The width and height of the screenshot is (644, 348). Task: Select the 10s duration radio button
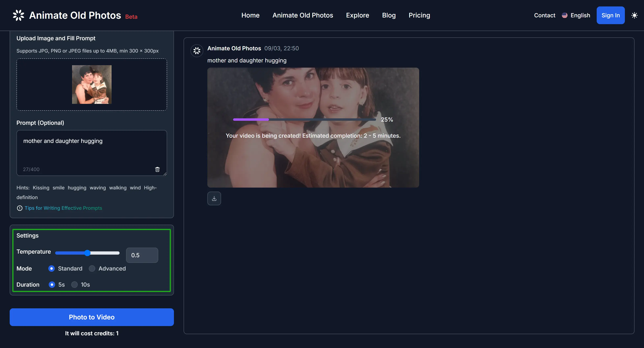(x=74, y=285)
